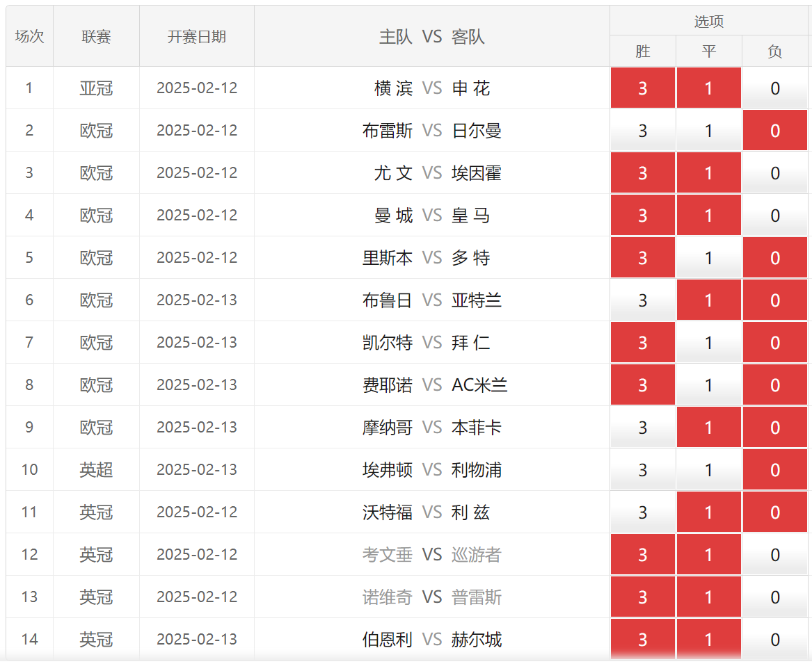Click the 亚冠 league cell in row 1
The width and height of the screenshot is (812, 664).
pos(96,88)
